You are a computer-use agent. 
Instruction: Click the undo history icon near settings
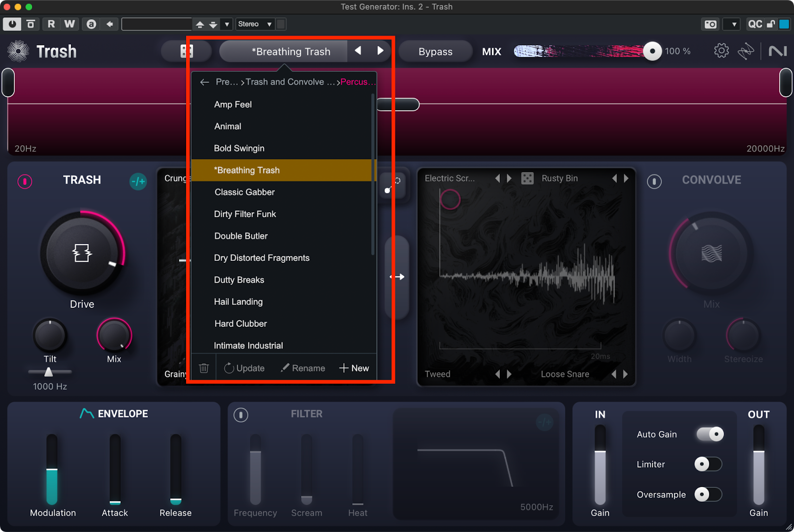pos(746,51)
